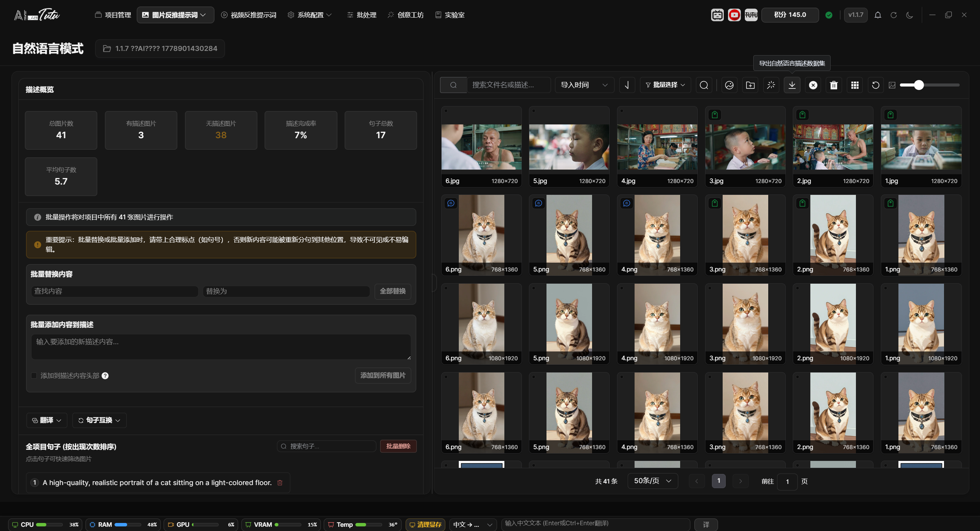Click the trash delete icon in gallery toolbar
This screenshot has height=531, width=980.
point(834,85)
